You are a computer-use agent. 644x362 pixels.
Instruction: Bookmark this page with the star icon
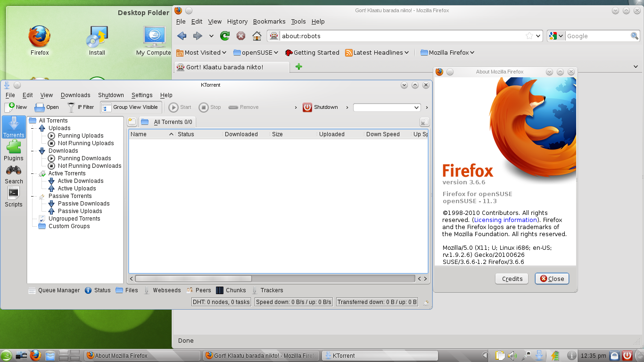[529, 36]
